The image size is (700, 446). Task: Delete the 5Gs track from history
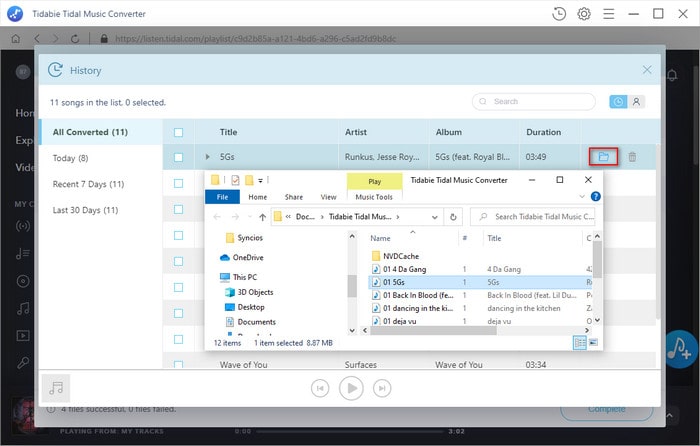(x=632, y=157)
